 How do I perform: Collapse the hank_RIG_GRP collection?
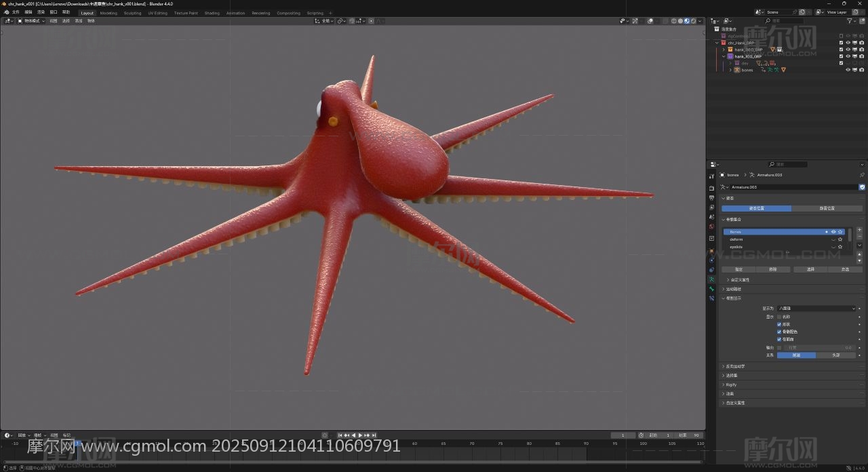pos(724,56)
